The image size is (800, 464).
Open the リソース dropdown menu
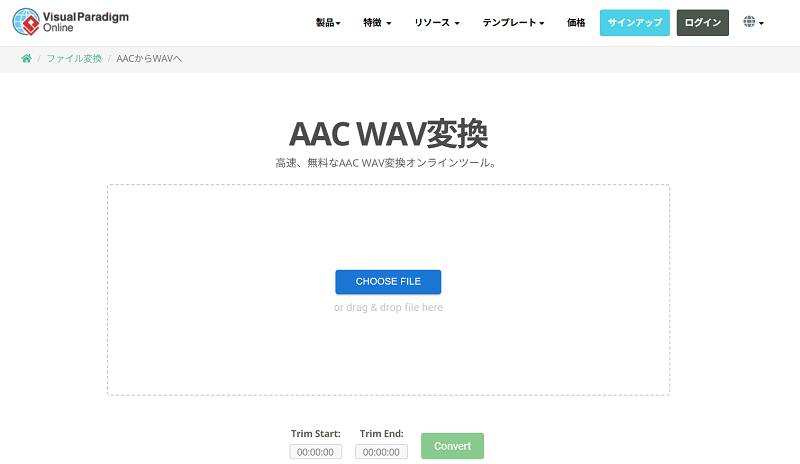(x=437, y=22)
